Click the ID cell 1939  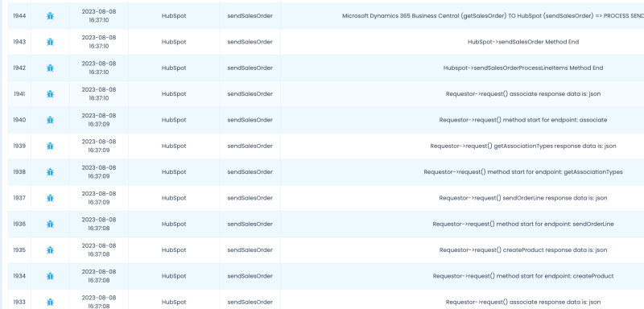tap(19, 146)
